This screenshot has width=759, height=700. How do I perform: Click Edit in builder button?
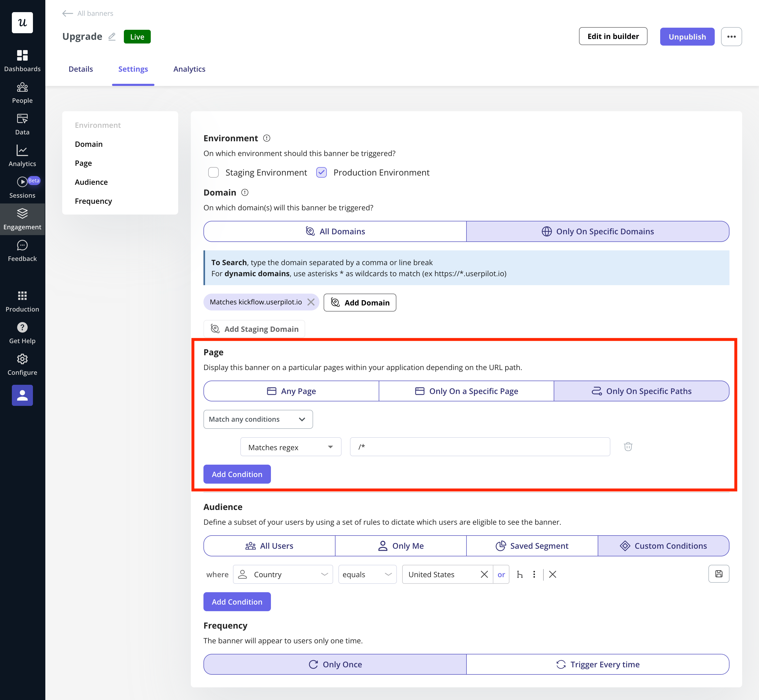[x=613, y=36]
